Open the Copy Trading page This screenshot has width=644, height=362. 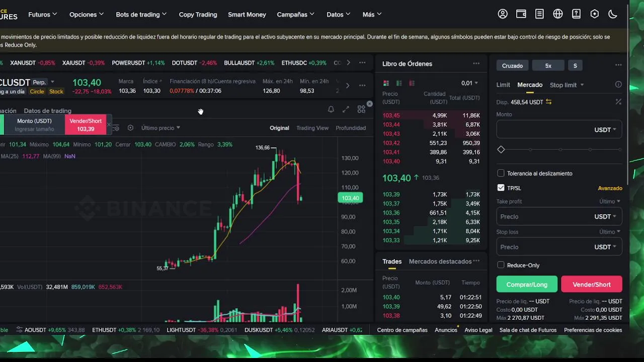[x=198, y=15]
